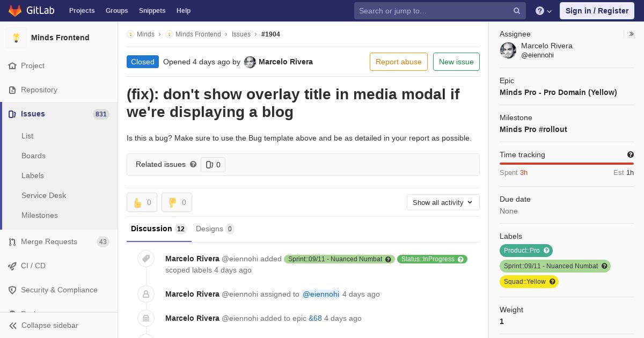Click the Minds group icon in breadcrumb
644x338 pixels.
130,34
